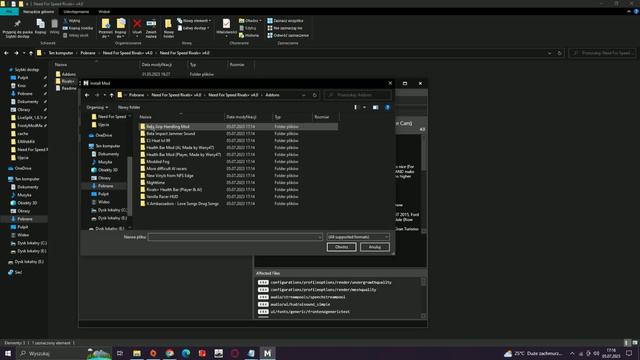
Task: Open Windows Start menu
Action: [8, 353]
